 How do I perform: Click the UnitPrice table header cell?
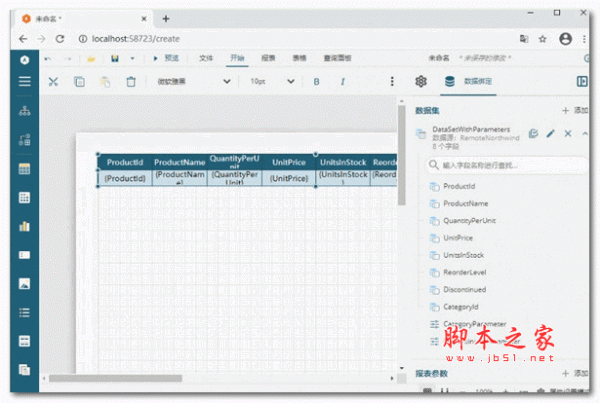[289, 162]
